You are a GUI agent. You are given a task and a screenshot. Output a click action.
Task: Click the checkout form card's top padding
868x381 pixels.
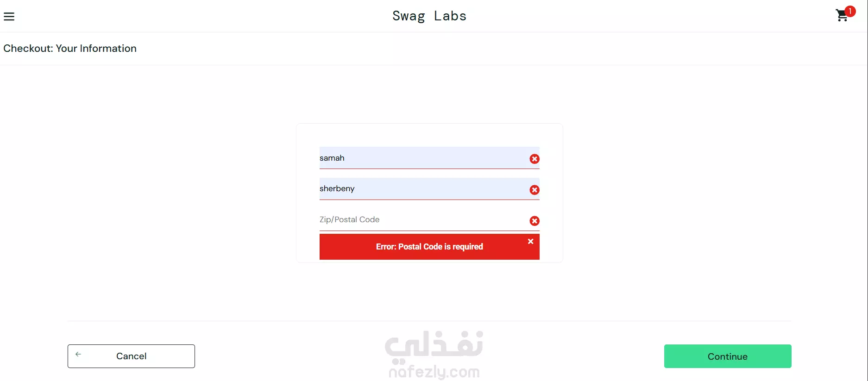point(429,135)
